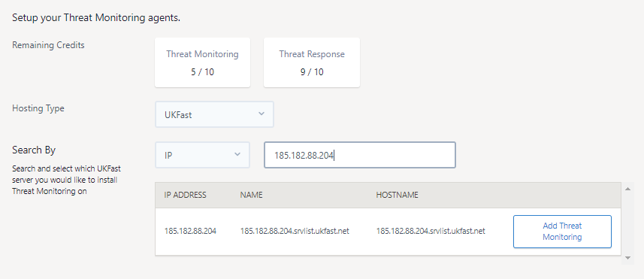
Task: Click the Hosting Type label
Action: pos(38,108)
